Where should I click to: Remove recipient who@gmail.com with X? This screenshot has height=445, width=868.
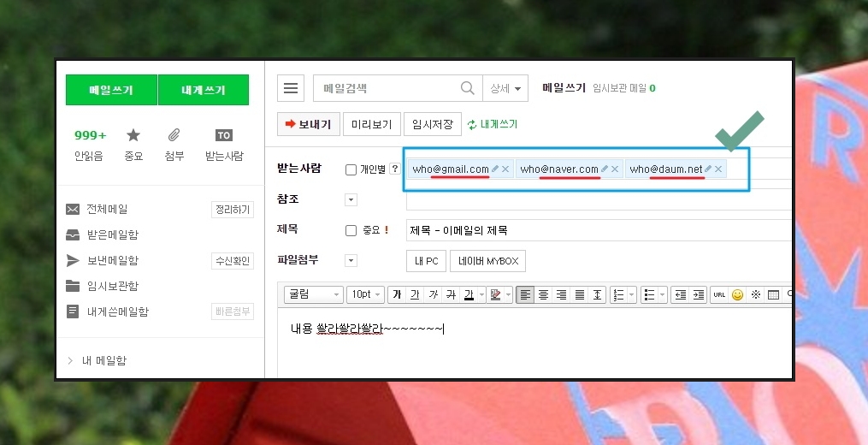[505, 169]
